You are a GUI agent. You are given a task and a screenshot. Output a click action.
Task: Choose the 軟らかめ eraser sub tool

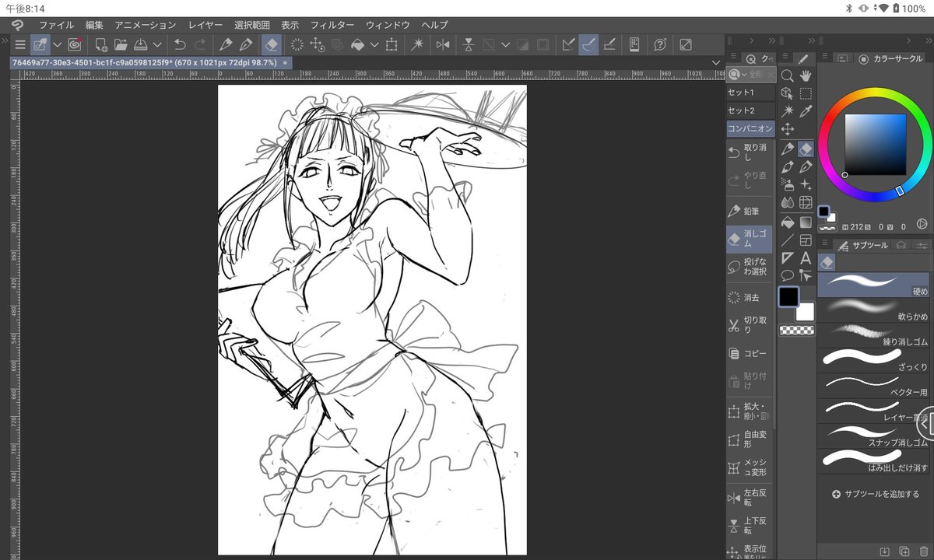click(x=874, y=311)
